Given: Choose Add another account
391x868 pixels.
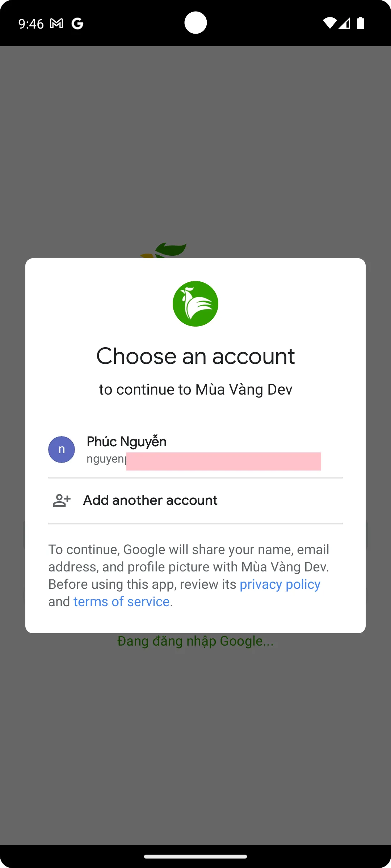Looking at the screenshot, I should [x=150, y=500].
